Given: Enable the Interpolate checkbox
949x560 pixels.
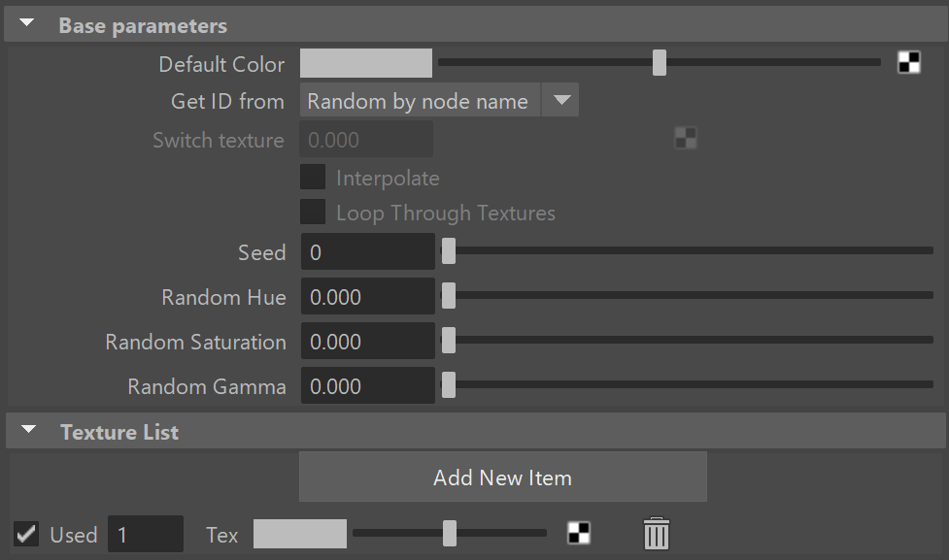Looking at the screenshot, I should tap(313, 178).
